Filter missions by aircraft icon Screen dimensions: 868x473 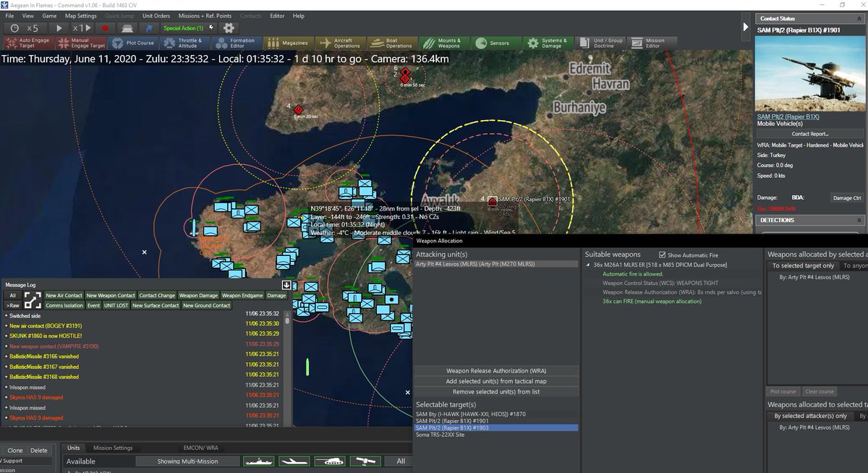pos(294,461)
